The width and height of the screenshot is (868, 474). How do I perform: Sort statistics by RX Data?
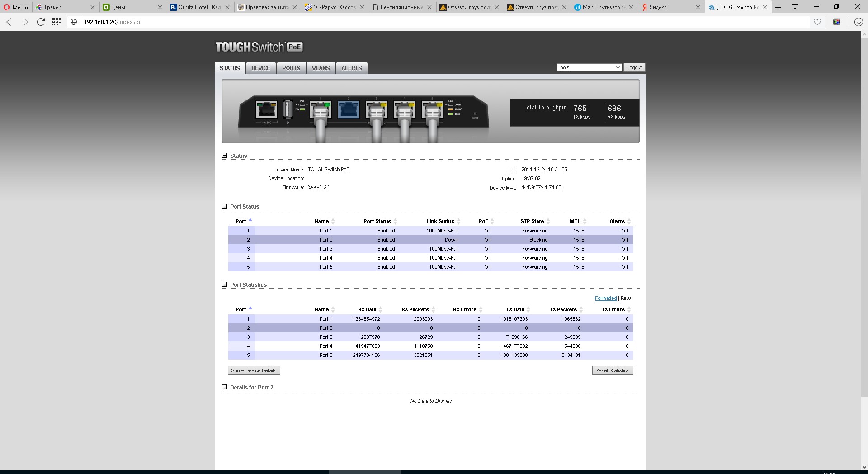click(x=370, y=309)
